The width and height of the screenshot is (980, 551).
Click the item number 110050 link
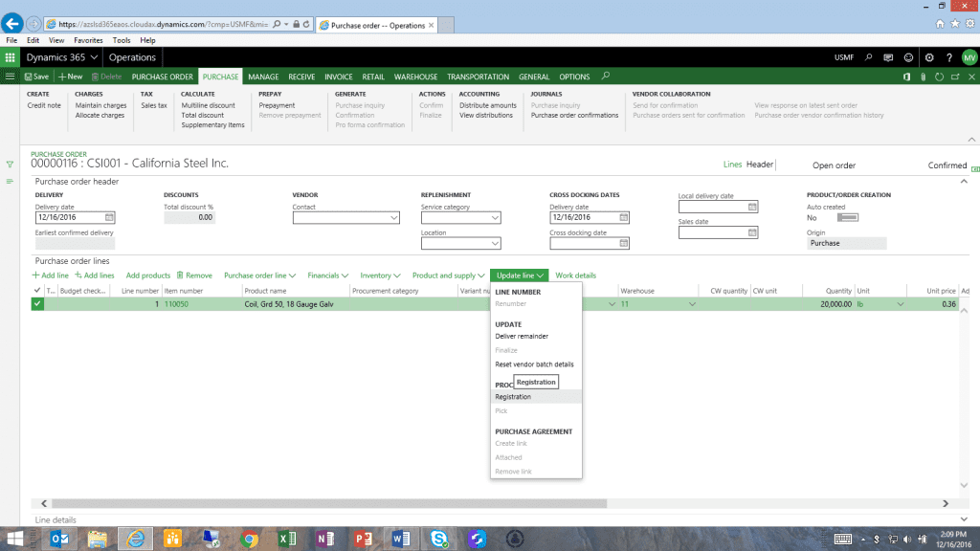(176, 304)
